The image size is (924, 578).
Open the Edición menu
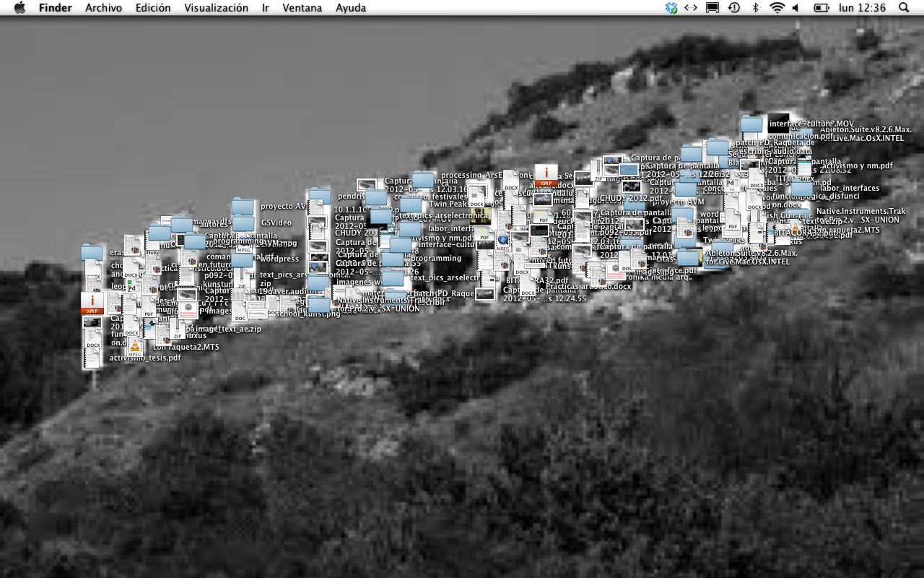[x=153, y=8]
